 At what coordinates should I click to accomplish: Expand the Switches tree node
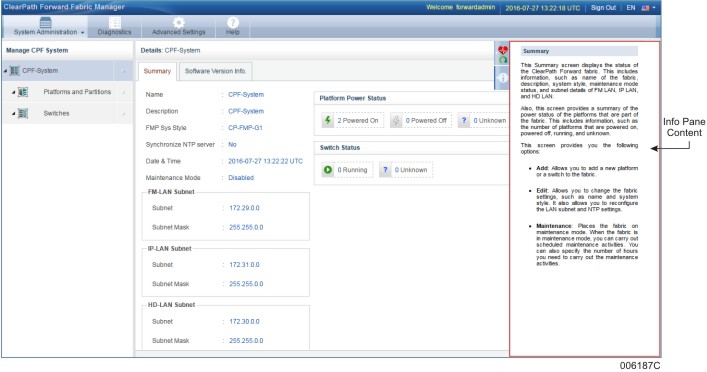14,114
